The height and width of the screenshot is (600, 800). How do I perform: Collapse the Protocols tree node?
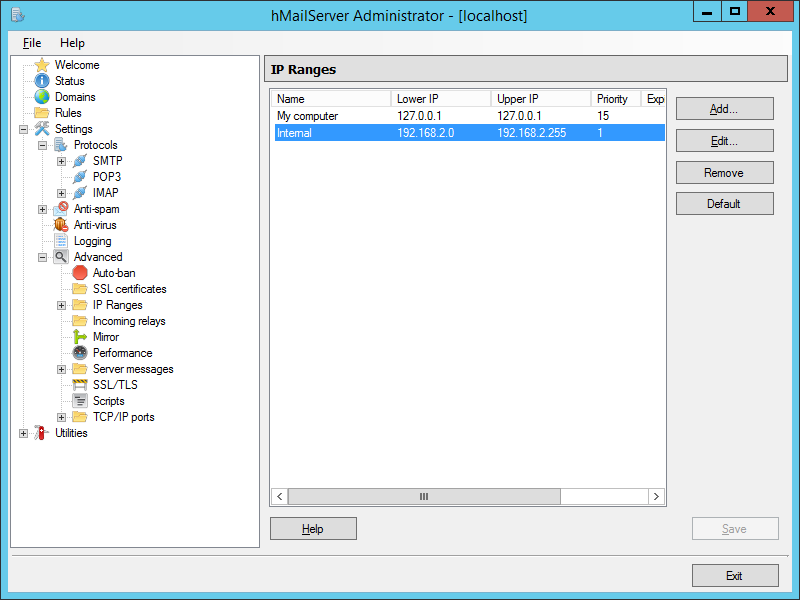click(42, 145)
